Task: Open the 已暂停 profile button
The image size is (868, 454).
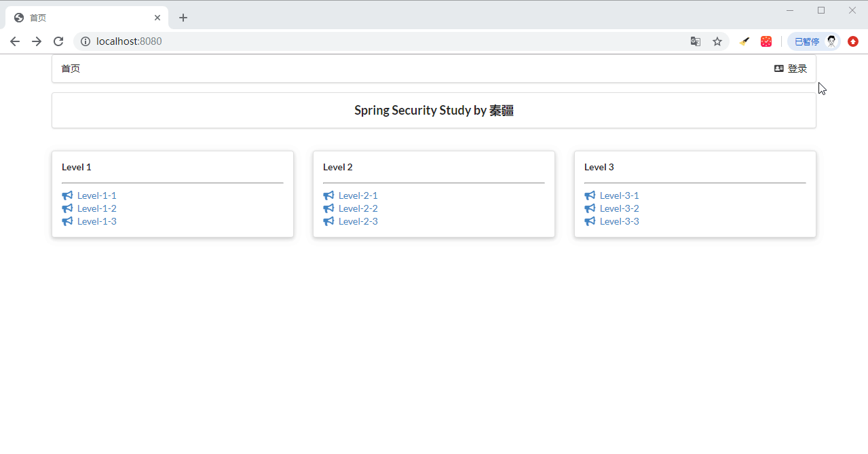Action: click(814, 41)
